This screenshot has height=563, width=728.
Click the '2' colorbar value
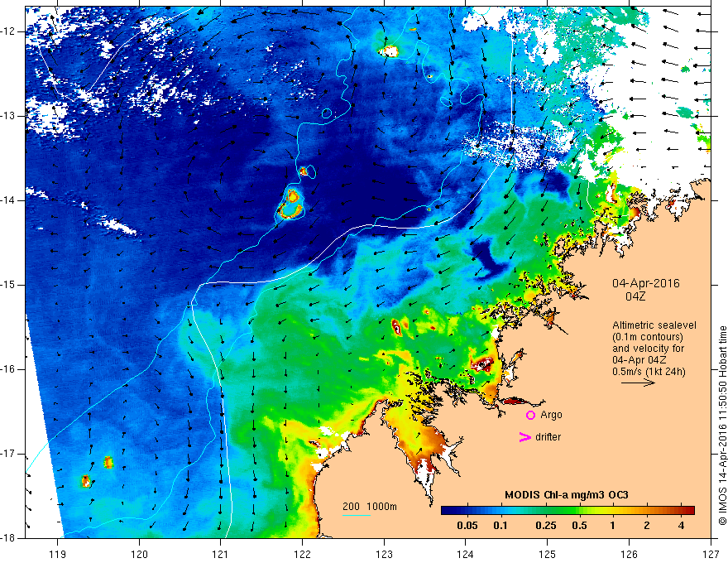647,526
